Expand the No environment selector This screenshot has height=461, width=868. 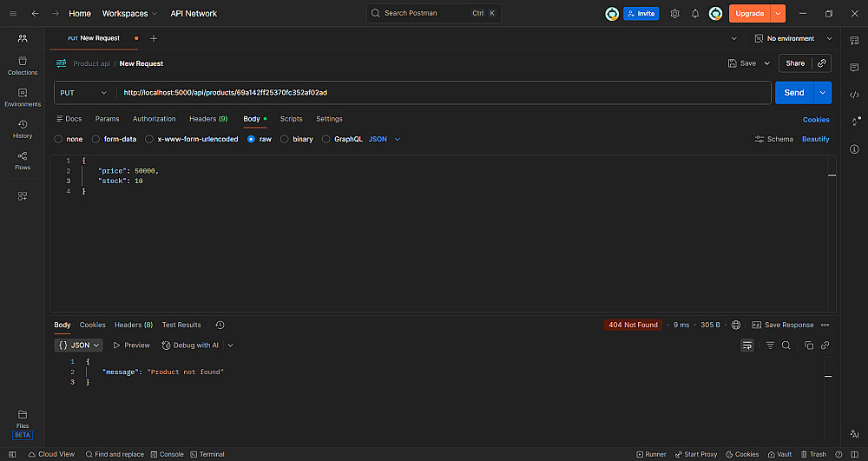792,39
